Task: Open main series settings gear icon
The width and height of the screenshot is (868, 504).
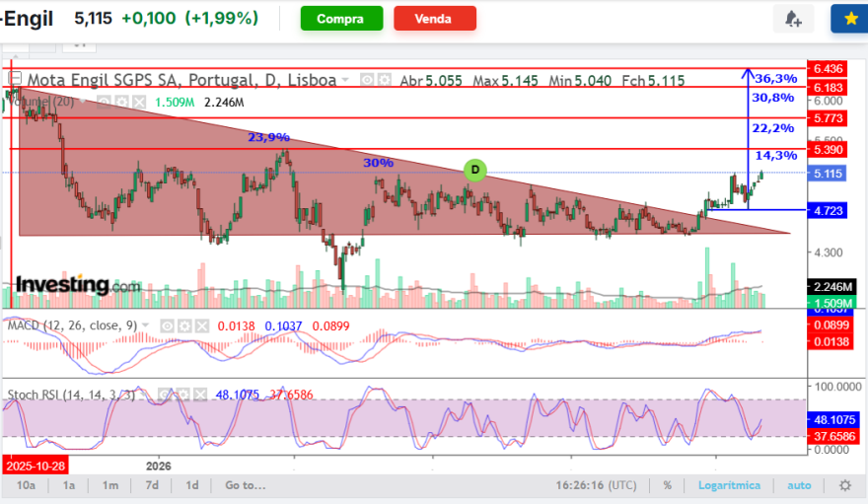Action: point(384,80)
